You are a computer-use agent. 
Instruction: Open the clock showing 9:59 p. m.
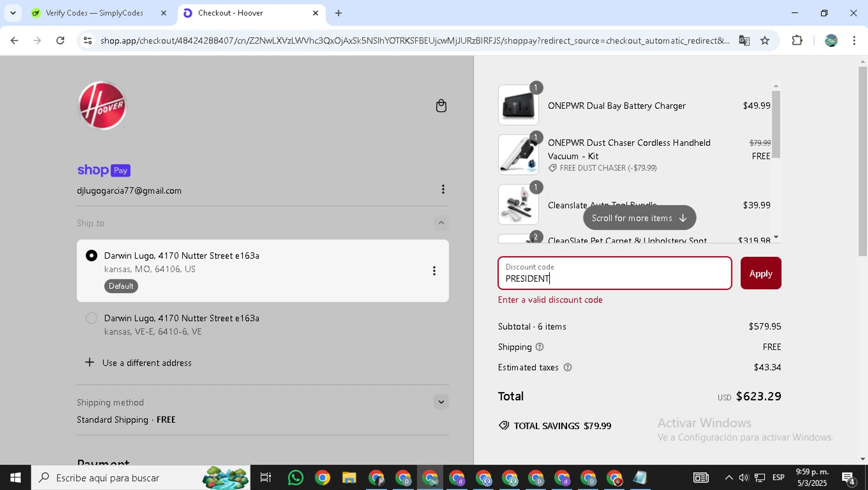(x=812, y=478)
